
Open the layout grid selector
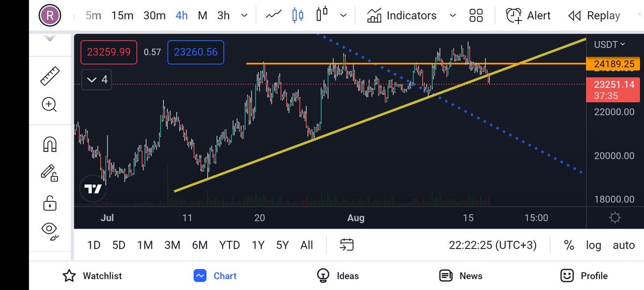[476, 15]
